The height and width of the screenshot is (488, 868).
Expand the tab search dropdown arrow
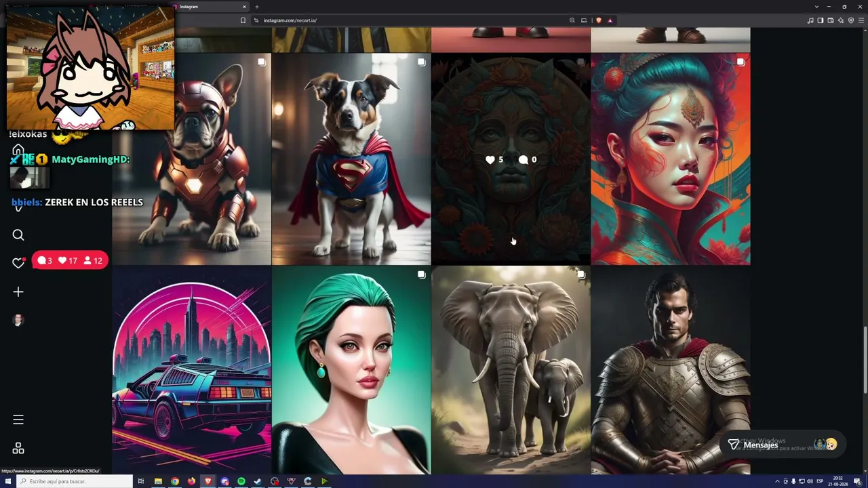(816, 7)
